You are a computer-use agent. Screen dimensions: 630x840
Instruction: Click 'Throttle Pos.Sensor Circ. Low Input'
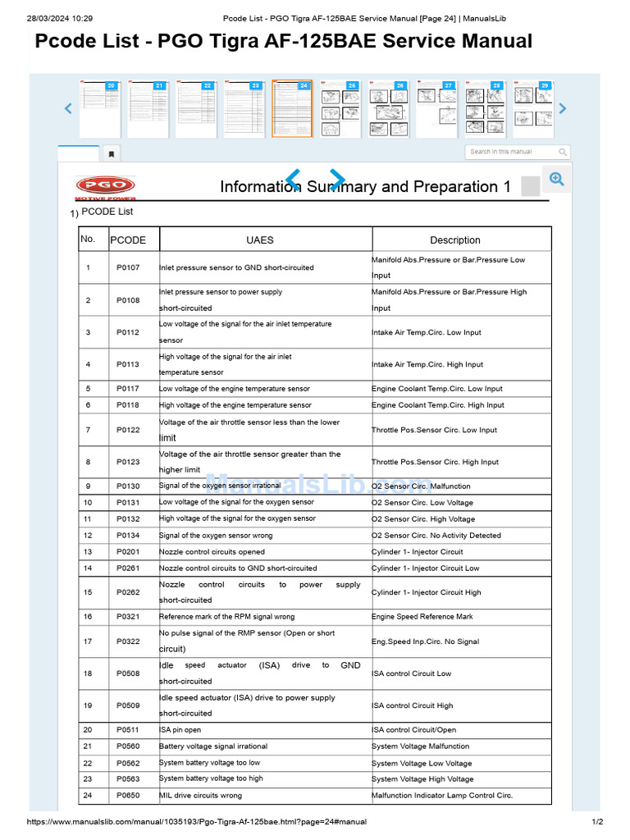point(435,430)
